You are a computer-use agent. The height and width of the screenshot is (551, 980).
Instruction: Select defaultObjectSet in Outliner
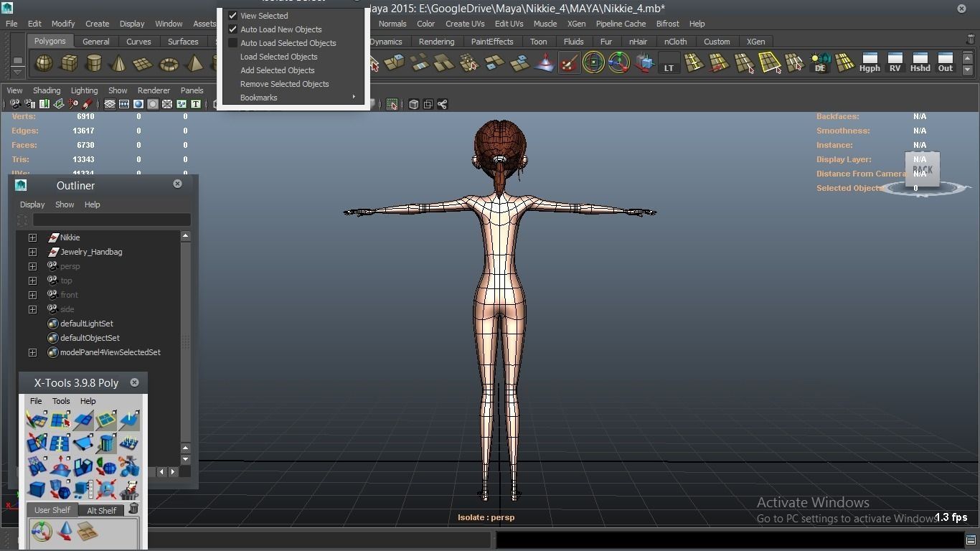coord(90,338)
